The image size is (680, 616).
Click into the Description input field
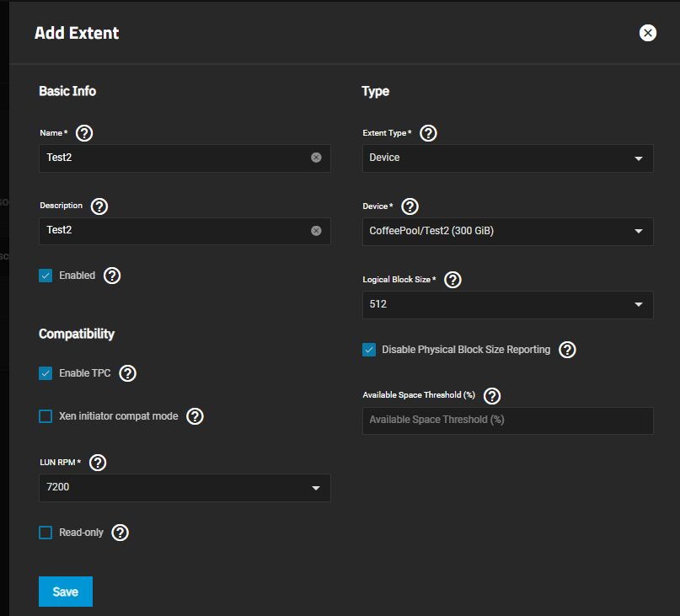point(185,231)
